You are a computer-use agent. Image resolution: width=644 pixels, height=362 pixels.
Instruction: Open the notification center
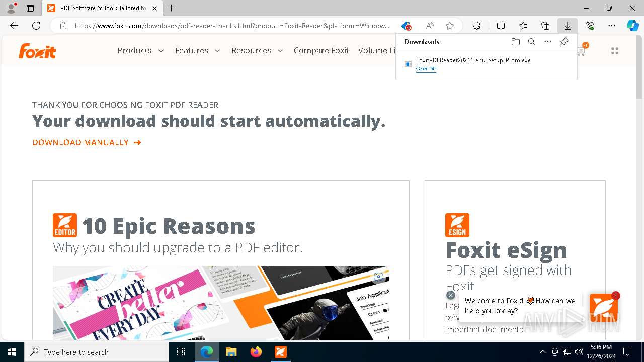tap(627, 352)
